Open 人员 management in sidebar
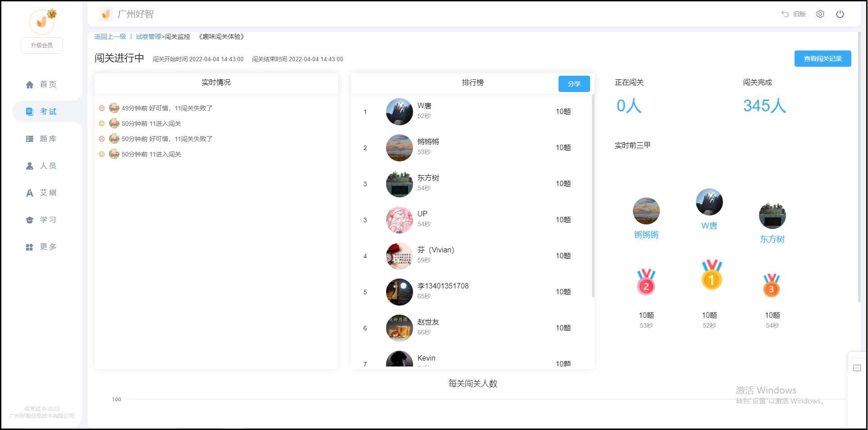The width and height of the screenshot is (868, 430). tap(41, 166)
